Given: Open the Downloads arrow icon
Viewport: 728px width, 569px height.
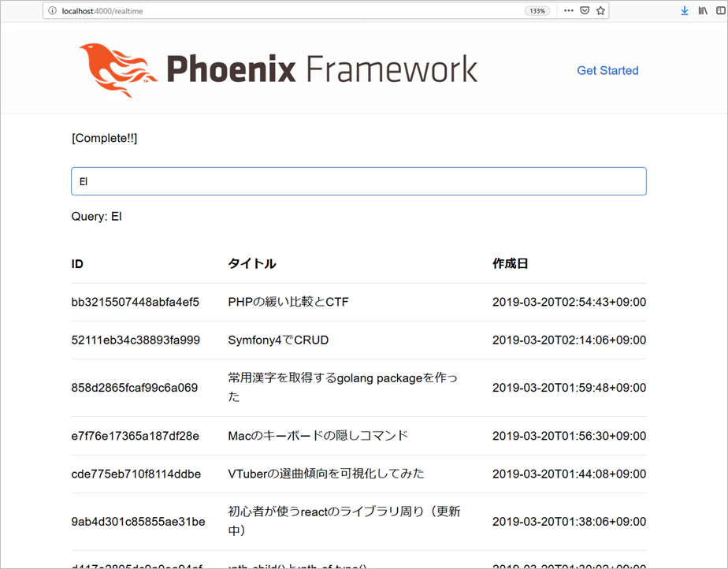Looking at the screenshot, I should click(685, 11).
